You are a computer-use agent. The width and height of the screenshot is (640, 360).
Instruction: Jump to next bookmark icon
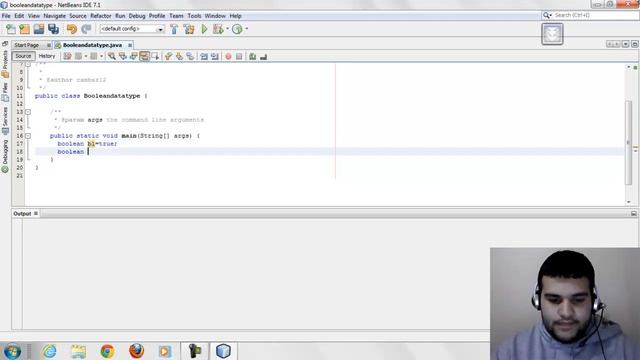click(x=180, y=56)
